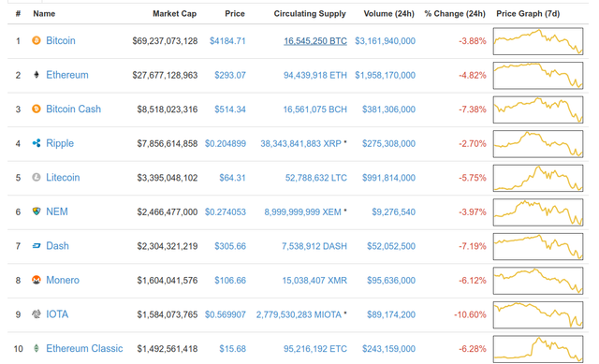The image size is (599, 364).
Task: Click the 16,545,250 BTC supply link
Action: pyautogui.click(x=315, y=41)
